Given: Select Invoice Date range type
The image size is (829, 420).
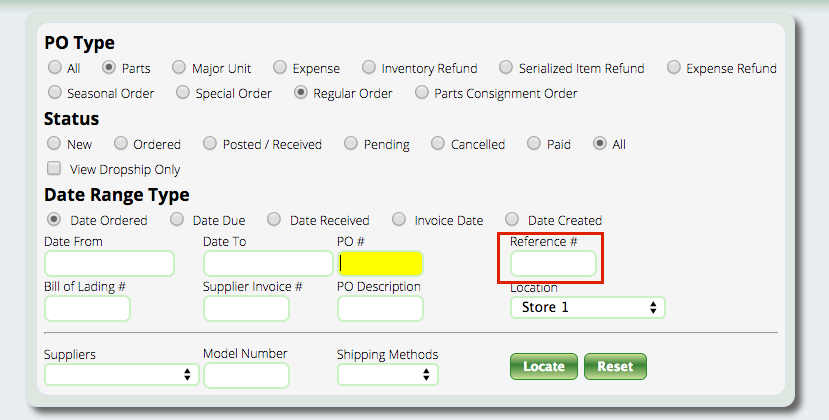Looking at the screenshot, I should coord(399,220).
